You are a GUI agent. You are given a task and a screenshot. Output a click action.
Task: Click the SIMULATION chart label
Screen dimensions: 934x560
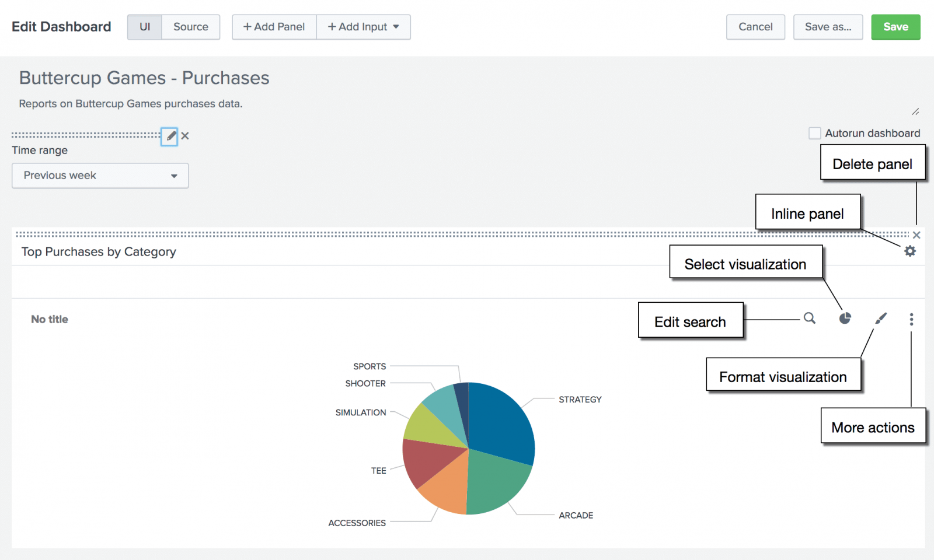[x=361, y=412]
